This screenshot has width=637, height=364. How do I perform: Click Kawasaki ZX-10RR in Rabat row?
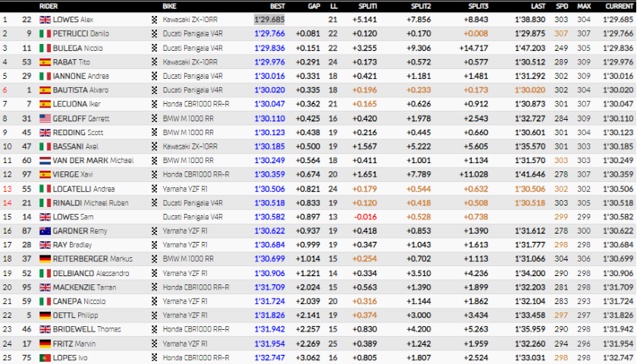(190, 62)
